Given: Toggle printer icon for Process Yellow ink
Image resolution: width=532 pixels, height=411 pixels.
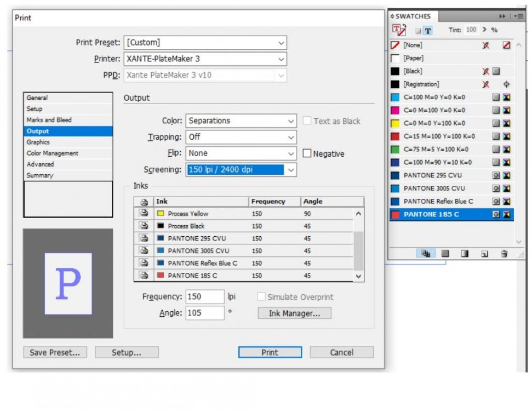Looking at the screenshot, I should 144,213.
